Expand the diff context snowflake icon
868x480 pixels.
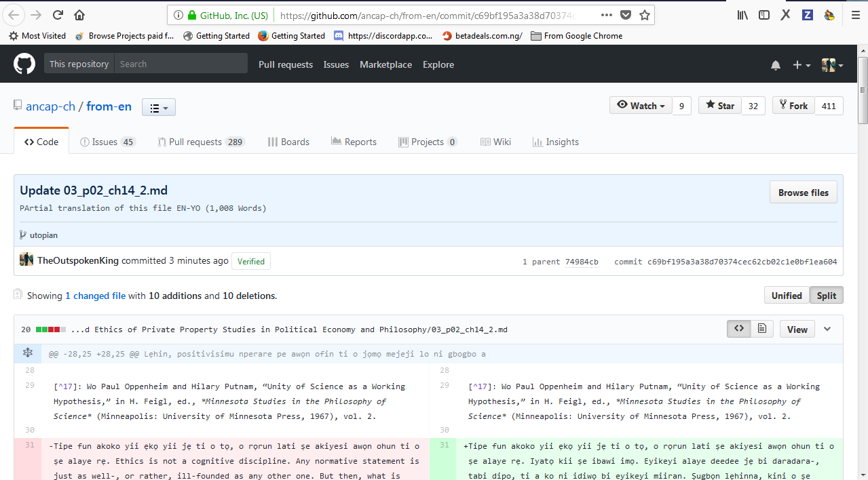pos(28,353)
